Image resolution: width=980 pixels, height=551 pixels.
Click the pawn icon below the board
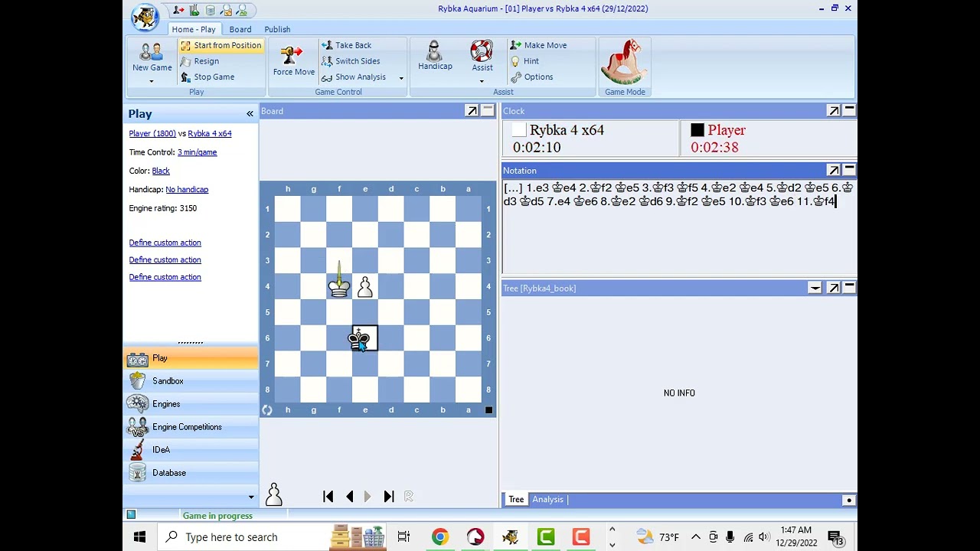pyautogui.click(x=273, y=495)
